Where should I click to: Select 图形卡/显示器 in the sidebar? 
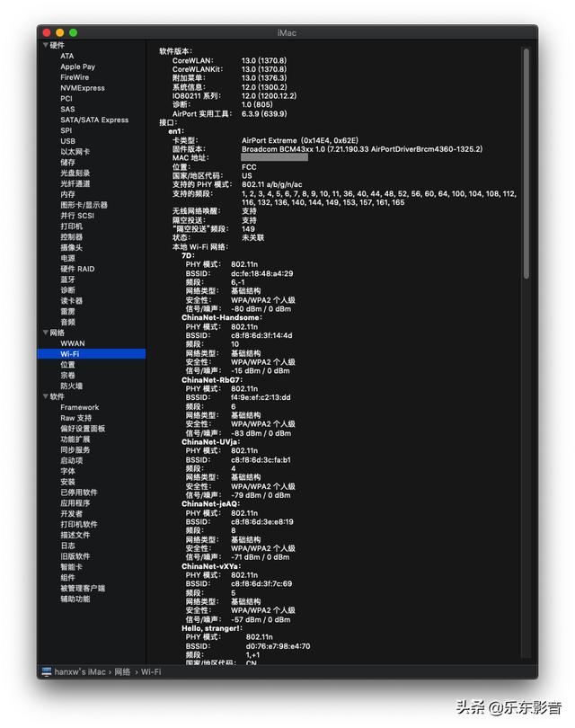84,205
